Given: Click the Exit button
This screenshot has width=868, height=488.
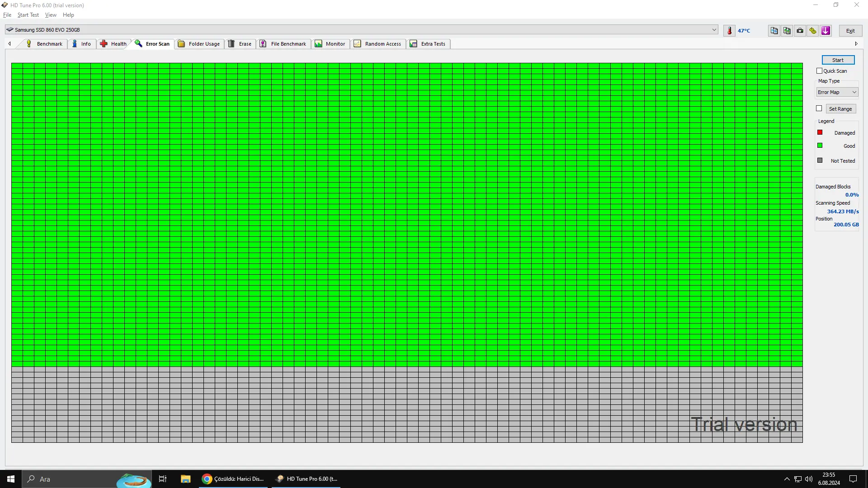Looking at the screenshot, I should 850,31.
